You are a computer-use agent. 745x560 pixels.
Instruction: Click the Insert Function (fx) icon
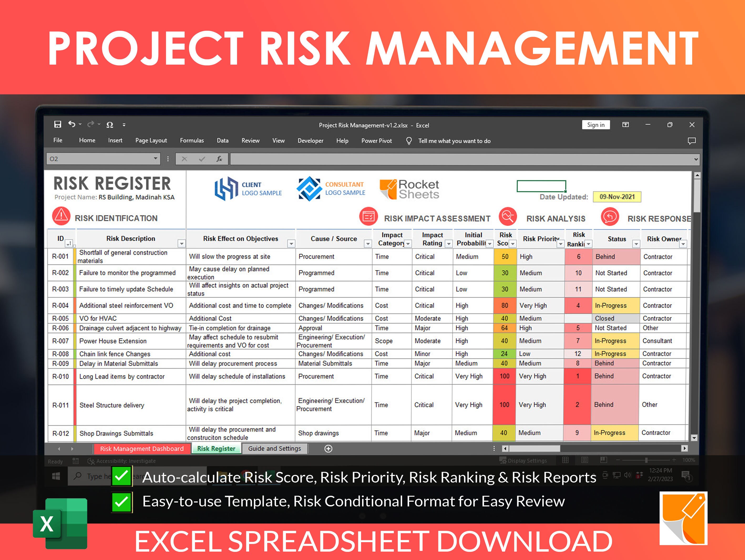(219, 159)
